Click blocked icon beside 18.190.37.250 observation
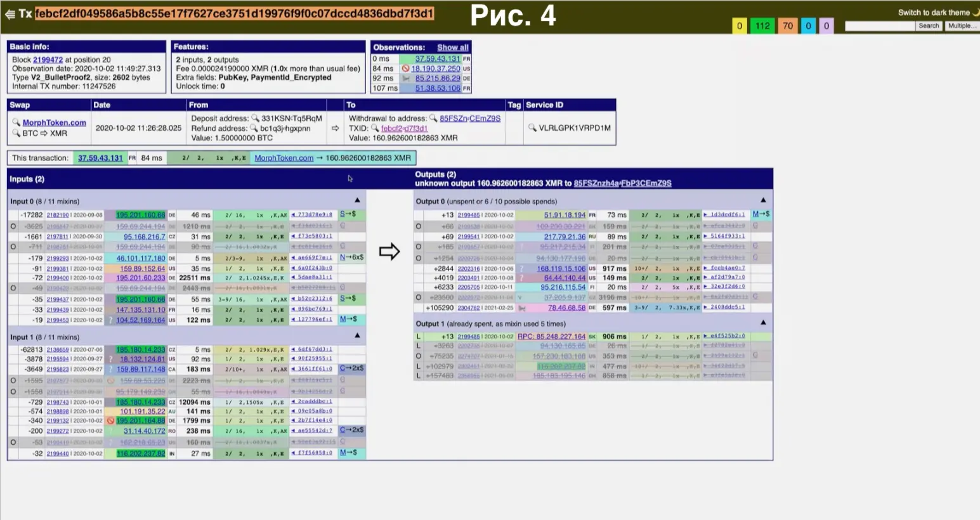 pyautogui.click(x=406, y=68)
